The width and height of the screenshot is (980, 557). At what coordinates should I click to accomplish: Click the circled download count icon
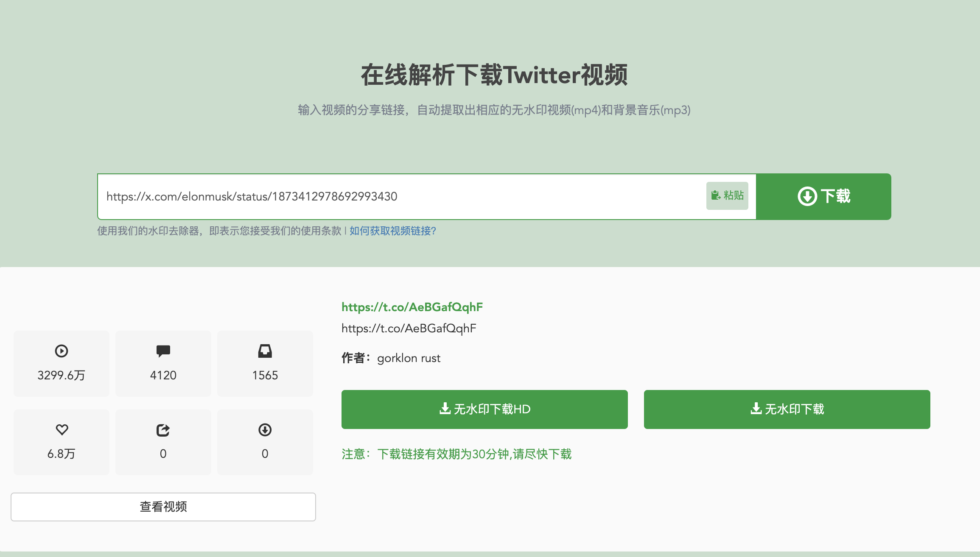click(265, 430)
